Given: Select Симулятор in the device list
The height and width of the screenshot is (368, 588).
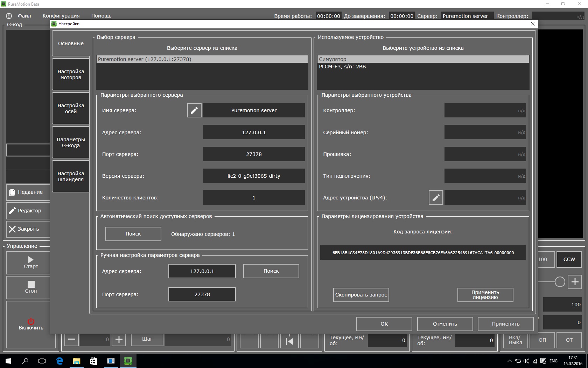Looking at the screenshot, I should point(423,59).
